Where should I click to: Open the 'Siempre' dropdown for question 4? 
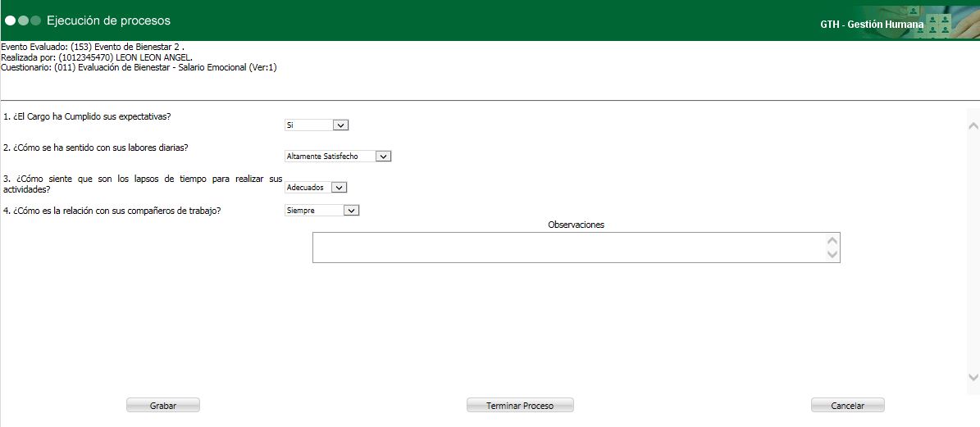(321, 211)
